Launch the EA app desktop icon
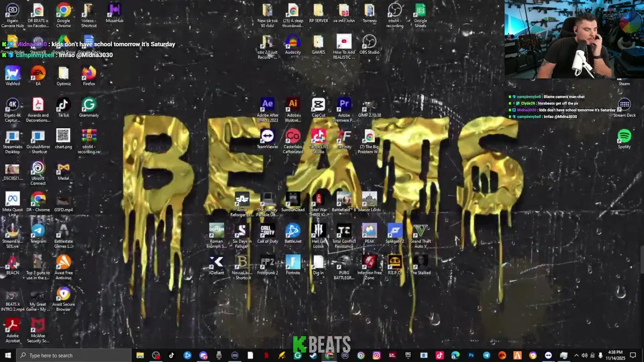Image resolution: width=644 pixels, height=362 pixels. [x=38, y=76]
